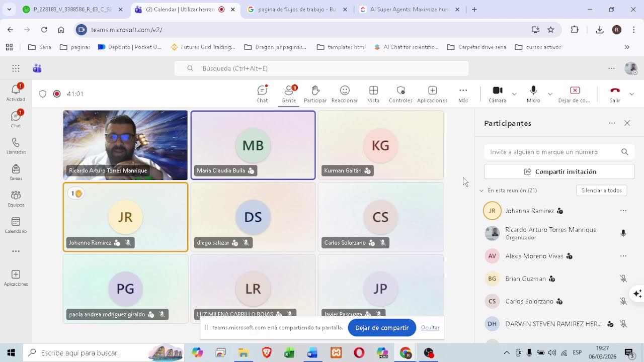Open Participantes panel more options
Screen dimensions: 644x362
(x=612, y=123)
